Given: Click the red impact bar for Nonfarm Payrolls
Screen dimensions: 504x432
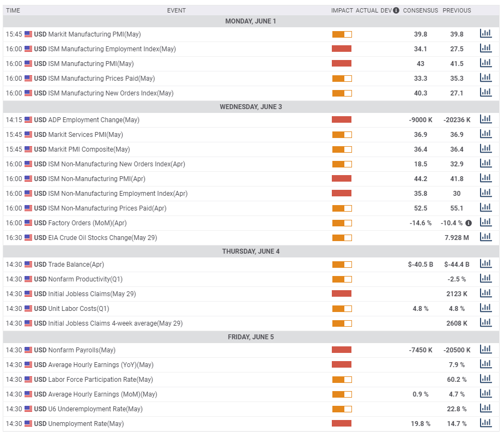Looking at the screenshot, I should pyautogui.click(x=342, y=350).
